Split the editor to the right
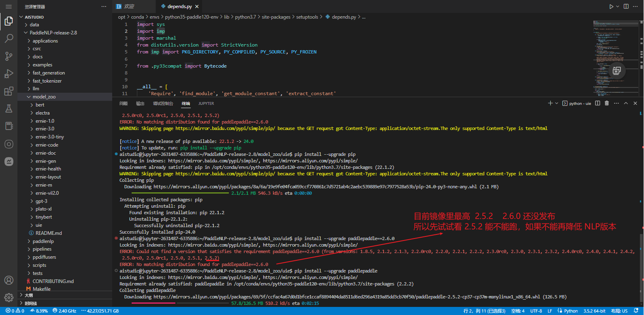This screenshot has width=644, height=315. [626, 6]
